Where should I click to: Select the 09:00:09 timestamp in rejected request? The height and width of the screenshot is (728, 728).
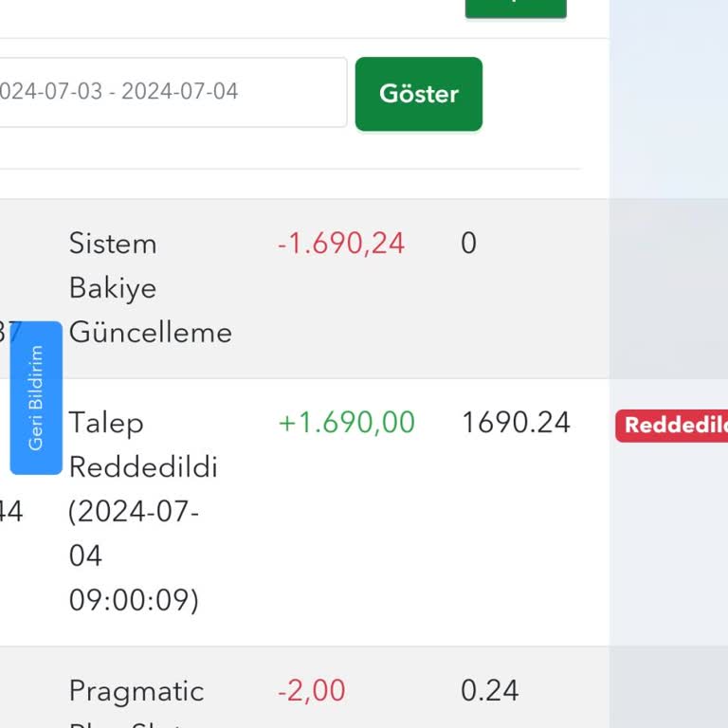pos(134,599)
